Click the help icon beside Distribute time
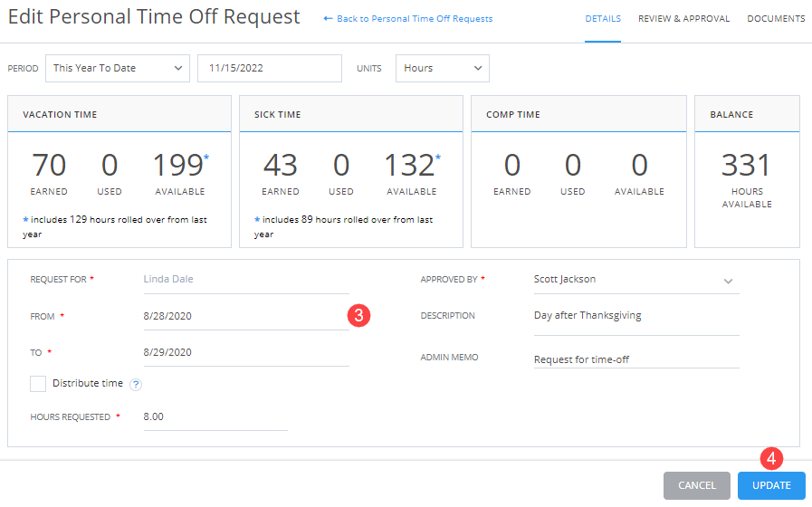 click(136, 384)
